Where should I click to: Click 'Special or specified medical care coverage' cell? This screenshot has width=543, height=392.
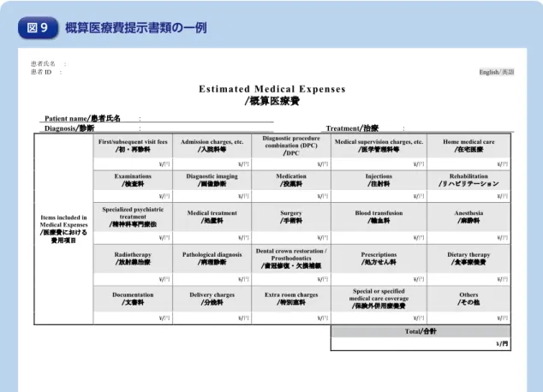(x=379, y=299)
